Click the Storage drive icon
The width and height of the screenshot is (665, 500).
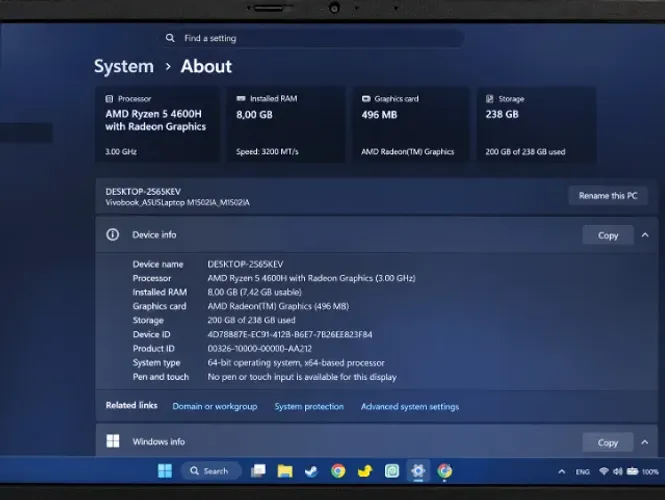click(x=490, y=99)
